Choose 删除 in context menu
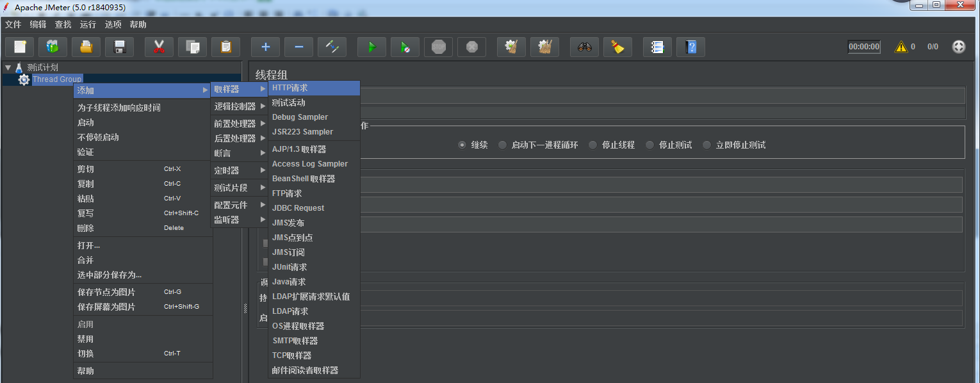980x383 pixels. tap(143, 228)
